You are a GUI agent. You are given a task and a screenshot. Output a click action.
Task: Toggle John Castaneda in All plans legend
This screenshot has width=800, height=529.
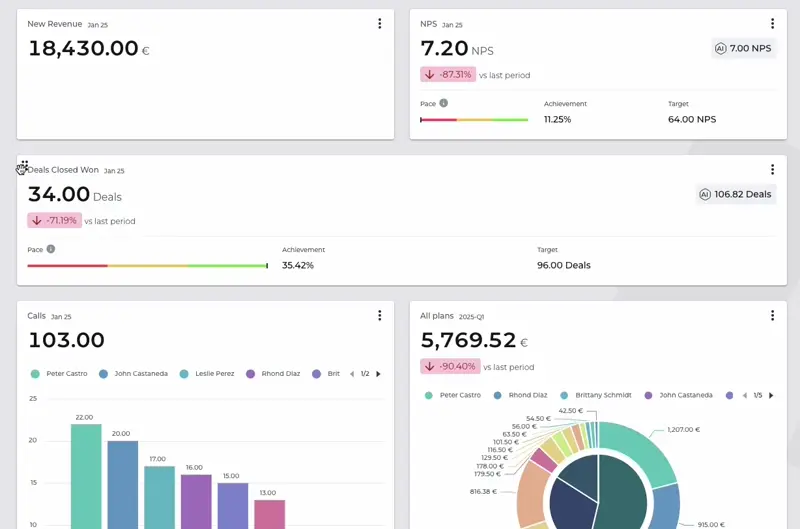[679, 395]
